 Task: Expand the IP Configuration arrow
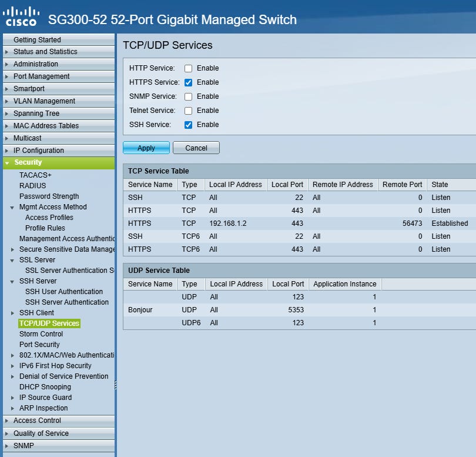(x=6, y=151)
